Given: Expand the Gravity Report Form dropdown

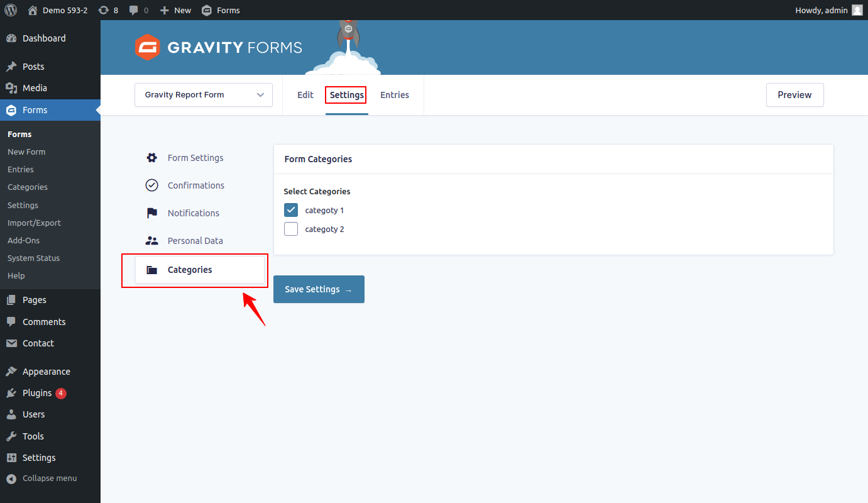Looking at the screenshot, I should (x=204, y=95).
